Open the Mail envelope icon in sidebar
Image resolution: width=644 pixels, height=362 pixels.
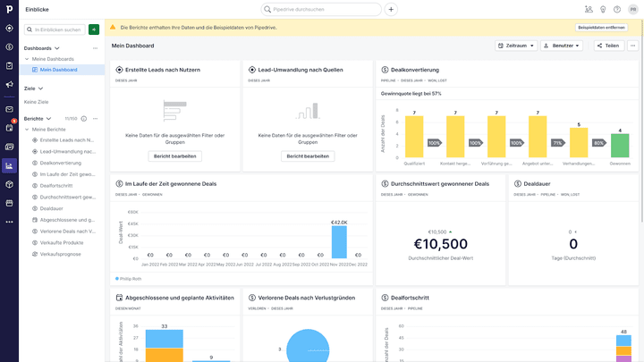tap(9, 109)
